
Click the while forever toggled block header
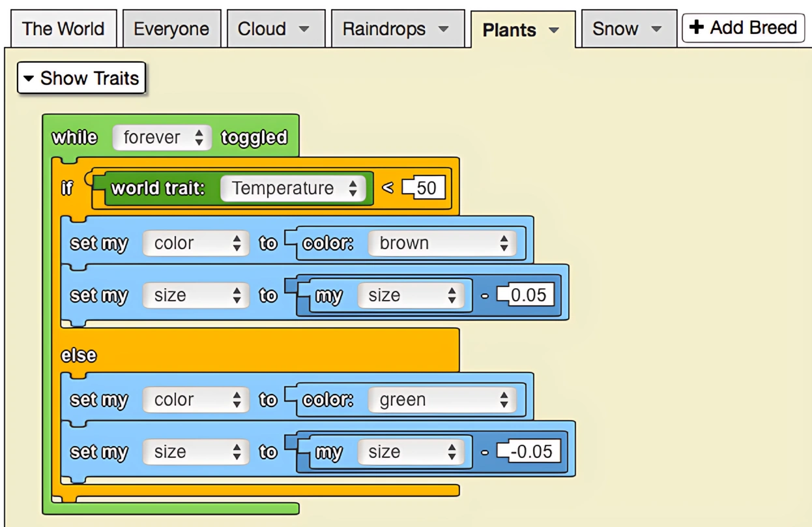coord(75,137)
